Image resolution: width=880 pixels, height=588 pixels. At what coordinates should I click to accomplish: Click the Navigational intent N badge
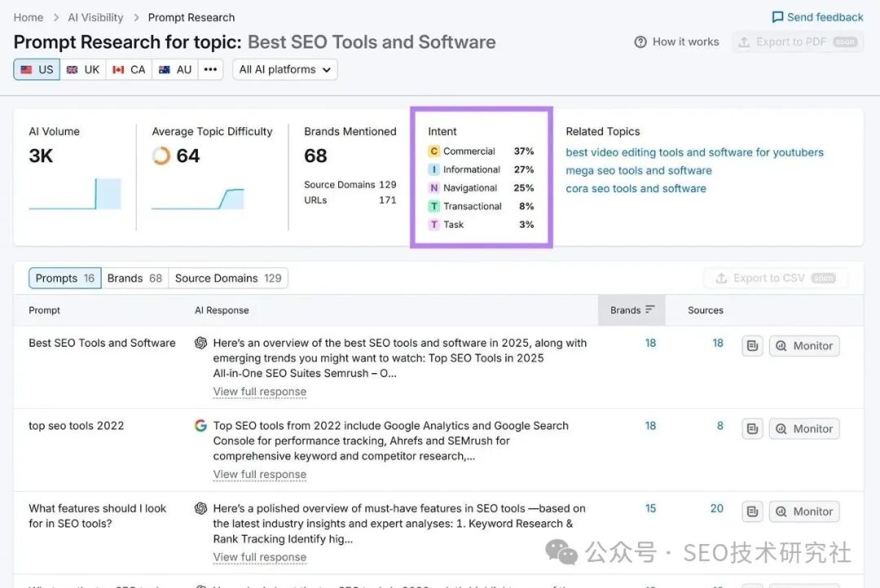[433, 188]
